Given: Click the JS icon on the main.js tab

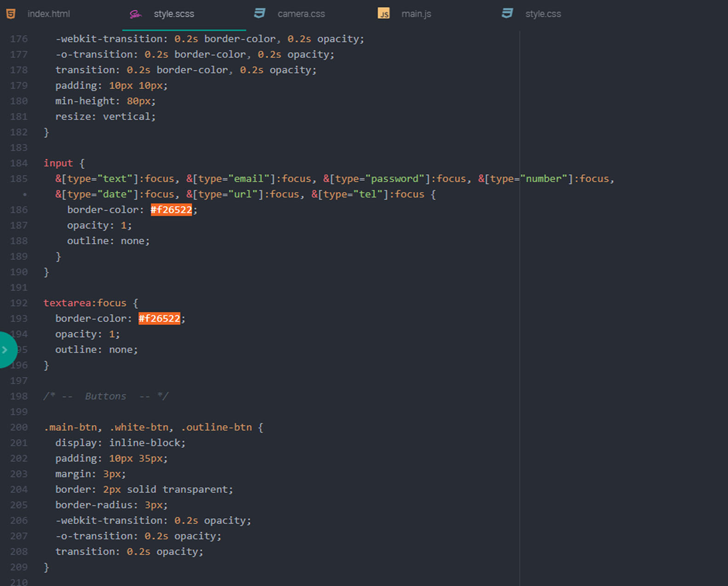Looking at the screenshot, I should click(384, 13).
